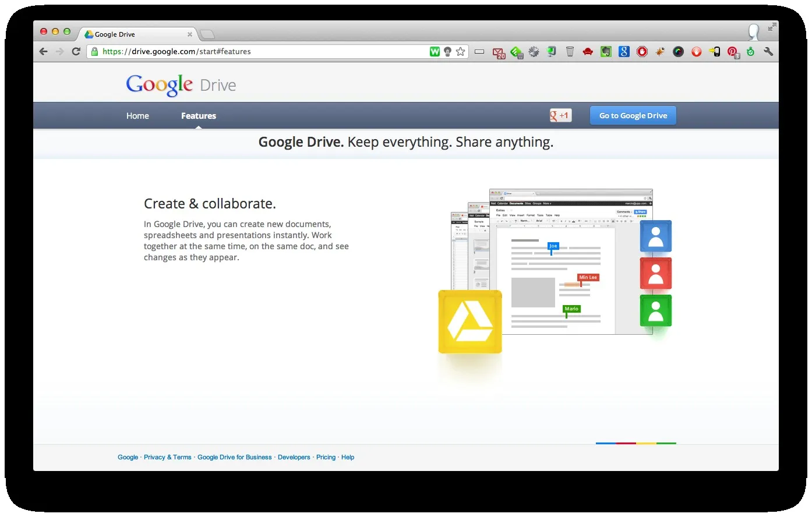
Task: Click the gear extension icon in toolbar
Action: click(x=534, y=52)
